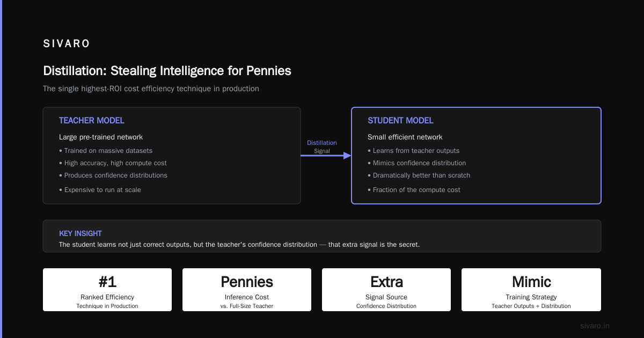Click the highest-ROI subtitle line
Image resolution: width=644 pixels, height=338 pixels.
151,89
